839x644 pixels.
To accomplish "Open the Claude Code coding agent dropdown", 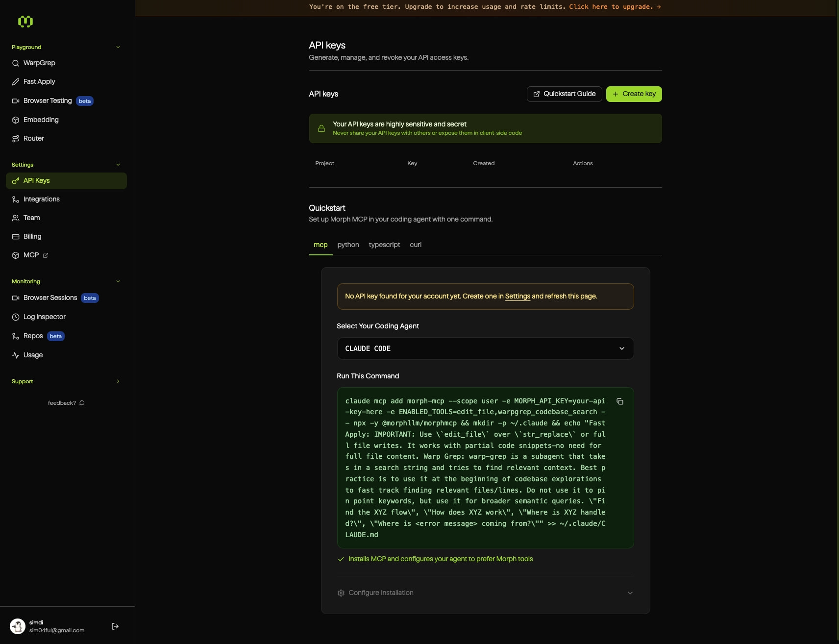I will [x=485, y=348].
